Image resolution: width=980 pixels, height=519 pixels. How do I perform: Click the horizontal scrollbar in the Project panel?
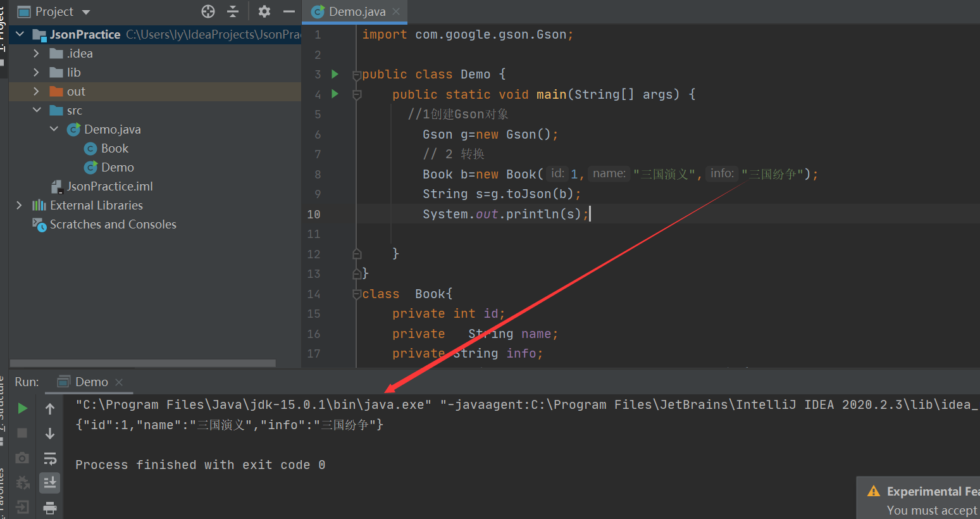[142, 363]
